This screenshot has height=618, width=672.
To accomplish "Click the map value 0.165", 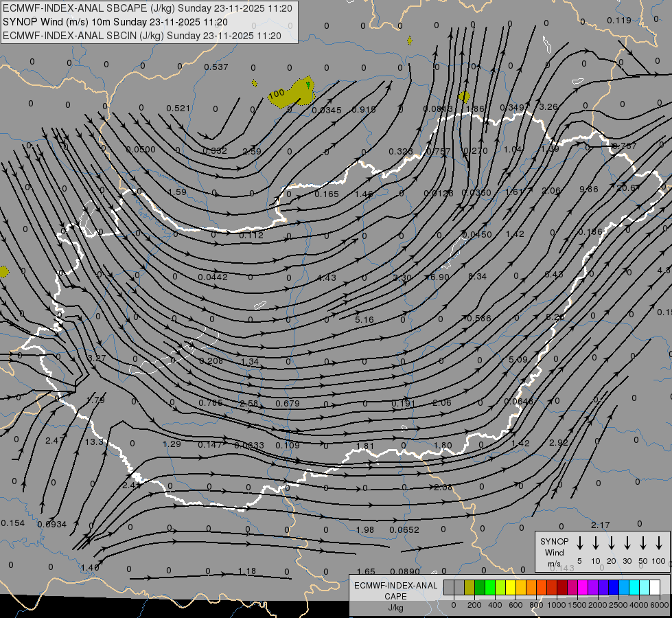I will (327, 194).
